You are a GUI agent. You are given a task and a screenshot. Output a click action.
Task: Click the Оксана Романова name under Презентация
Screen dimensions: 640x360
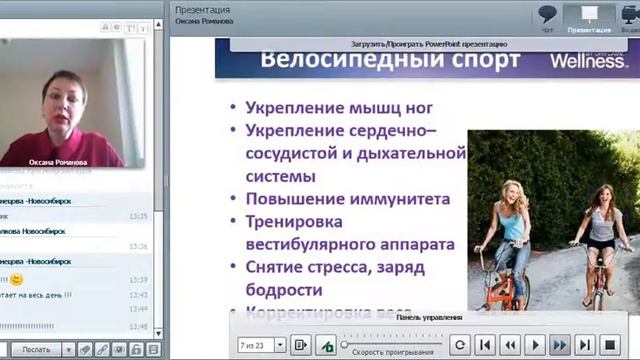pos(204,21)
